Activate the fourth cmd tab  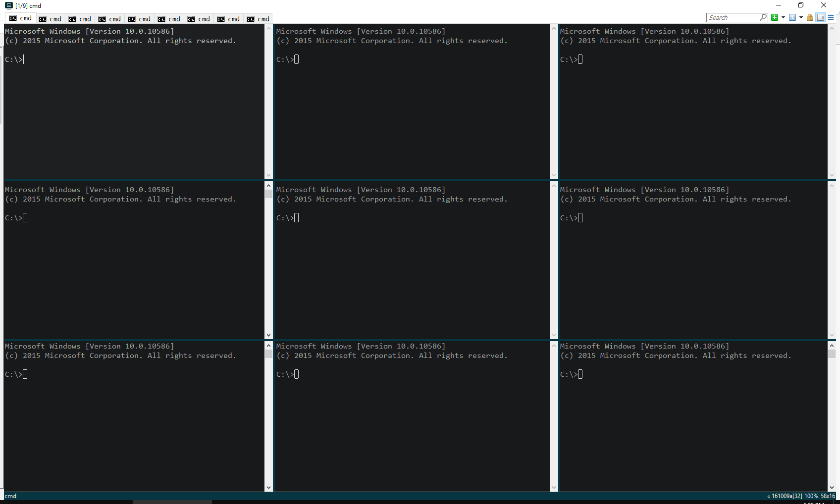(109, 19)
